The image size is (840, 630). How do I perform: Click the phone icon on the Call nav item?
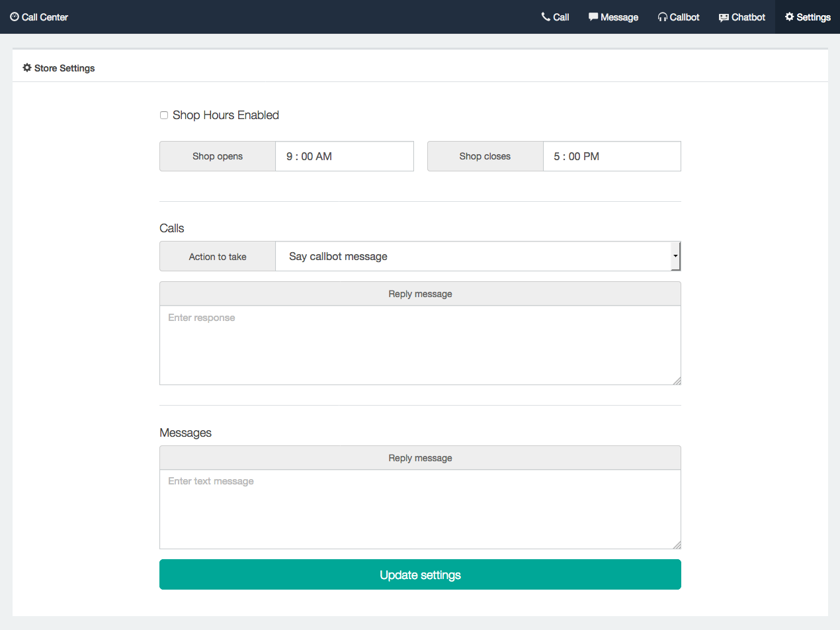point(545,17)
